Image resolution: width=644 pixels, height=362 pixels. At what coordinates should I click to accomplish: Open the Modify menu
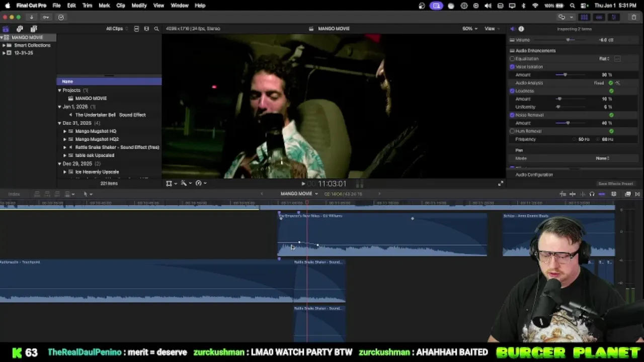pyautogui.click(x=139, y=6)
